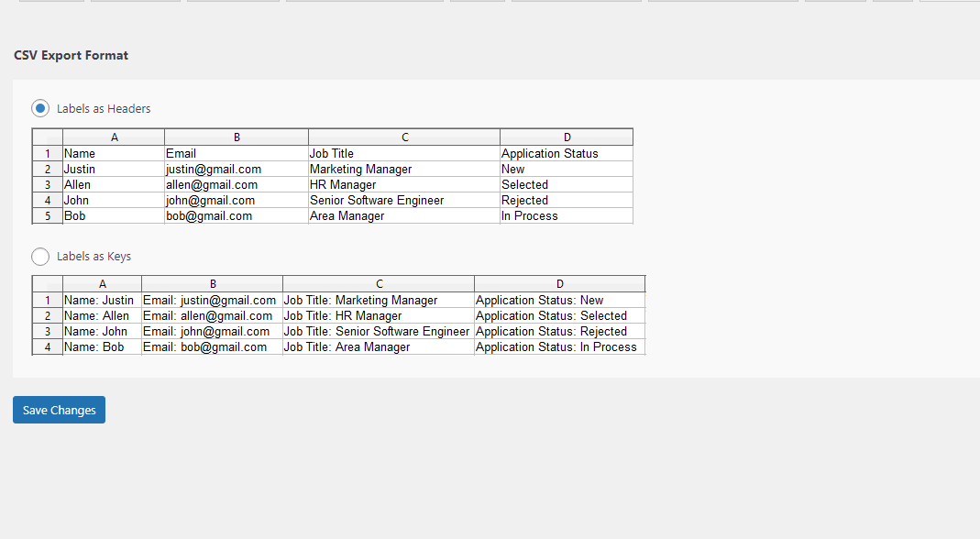Click the 'Labels as Headers' label text
This screenshot has width=980, height=539.
coord(104,108)
